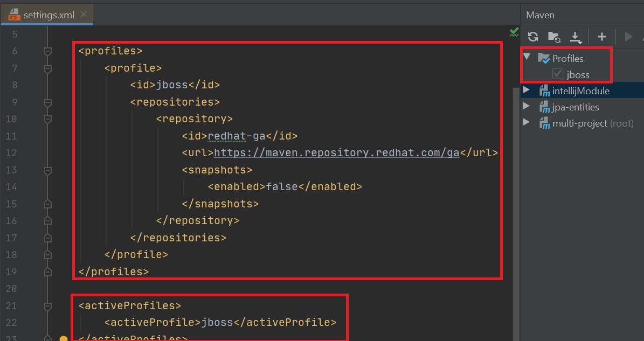
Task: Click the Maven tool window title
Action: pos(540,15)
